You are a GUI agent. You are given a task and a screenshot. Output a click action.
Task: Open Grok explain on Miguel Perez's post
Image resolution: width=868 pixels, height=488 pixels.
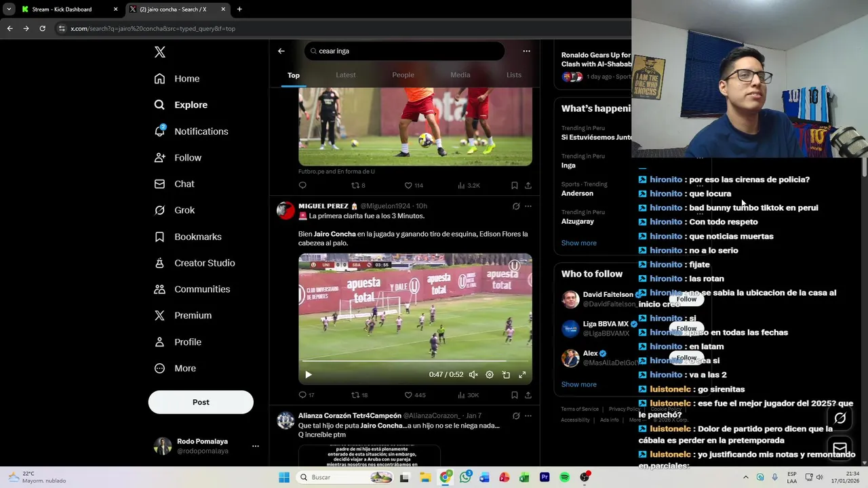516,206
